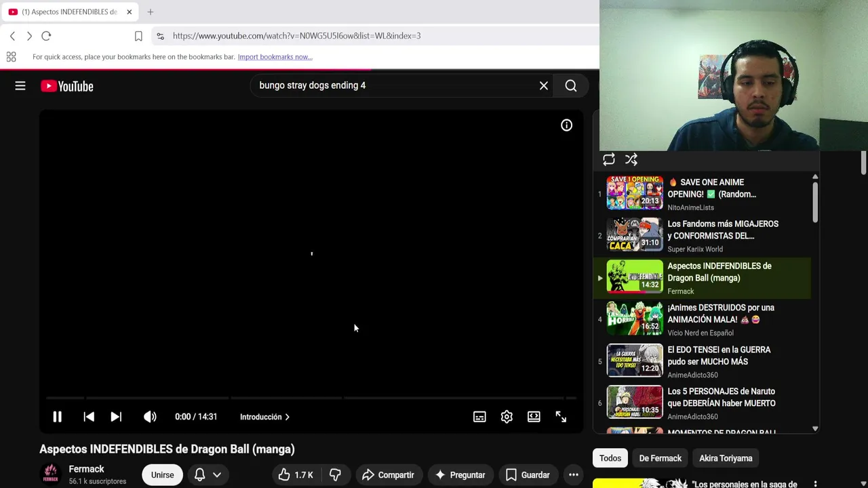This screenshot has width=868, height=488.
Task: Select the Todos filter chip
Action: pyautogui.click(x=610, y=458)
